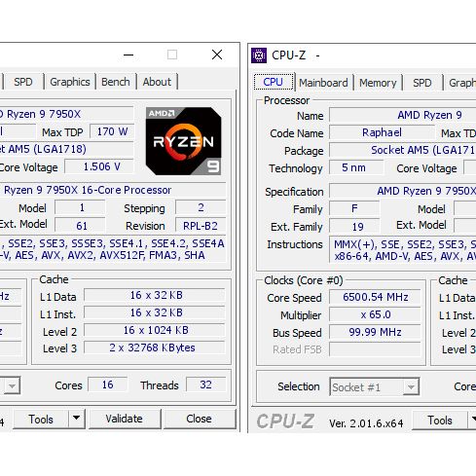Click Ext. Family value 19
The height and width of the screenshot is (476, 476).
354,226
